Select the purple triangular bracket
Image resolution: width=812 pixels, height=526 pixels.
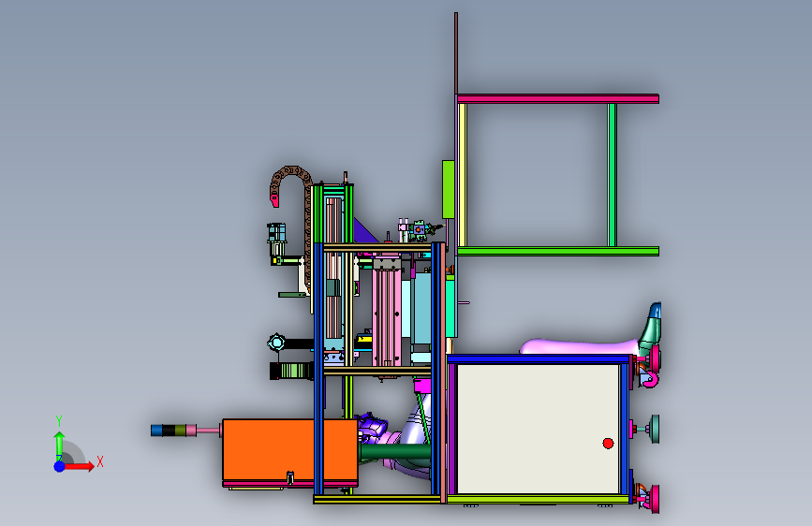pyautogui.click(x=365, y=231)
